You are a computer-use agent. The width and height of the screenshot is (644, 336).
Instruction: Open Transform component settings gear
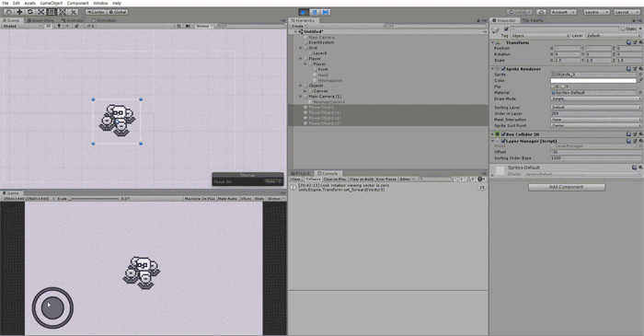click(640, 42)
